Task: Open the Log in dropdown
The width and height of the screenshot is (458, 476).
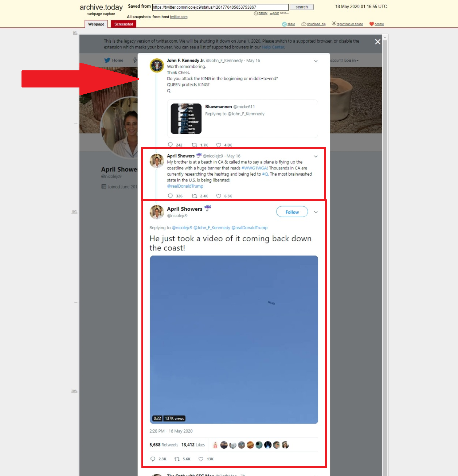Action: pyautogui.click(x=351, y=60)
